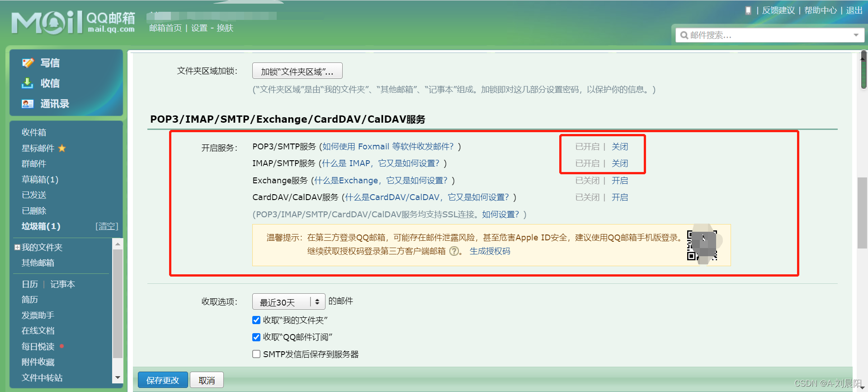Click the 保存更改 button
The image size is (868, 392).
click(x=163, y=380)
